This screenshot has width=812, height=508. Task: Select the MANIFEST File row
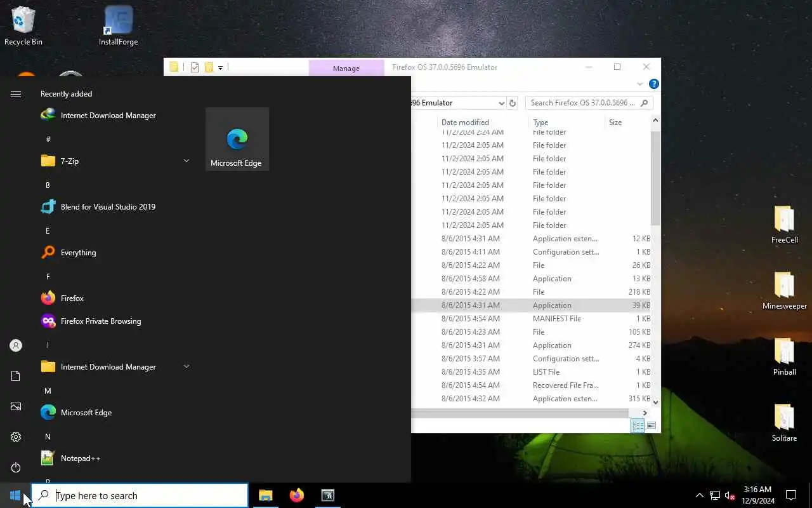pyautogui.click(x=531, y=319)
